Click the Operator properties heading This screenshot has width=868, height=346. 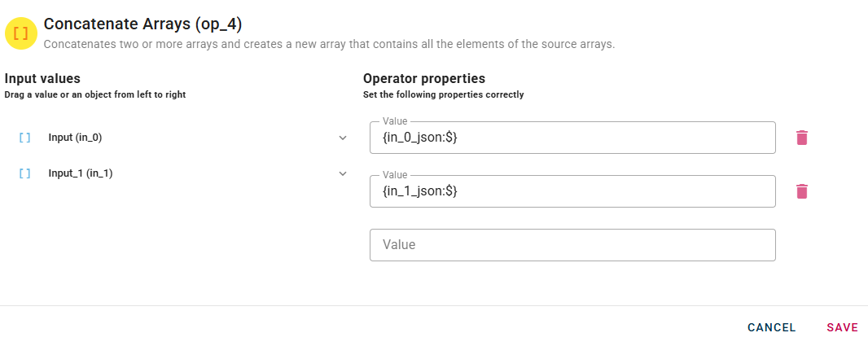[x=424, y=79]
